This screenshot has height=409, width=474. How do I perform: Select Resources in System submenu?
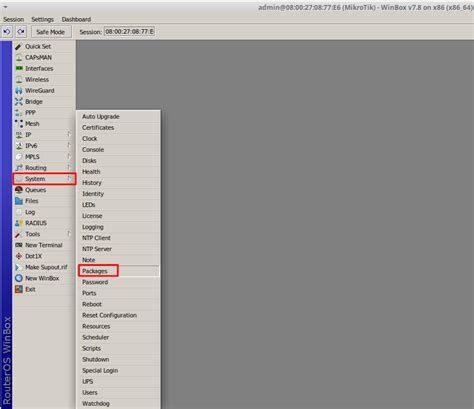pos(118,326)
